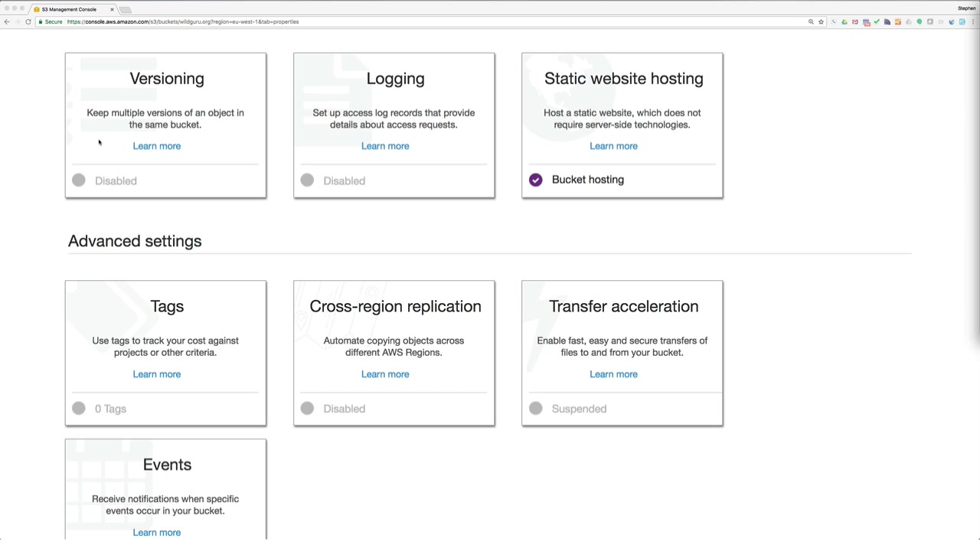Image resolution: width=980 pixels, height=551 pixels.
Task: Click the Transfer acceleration Suspended status indicator
Action: tap(536, 409)
